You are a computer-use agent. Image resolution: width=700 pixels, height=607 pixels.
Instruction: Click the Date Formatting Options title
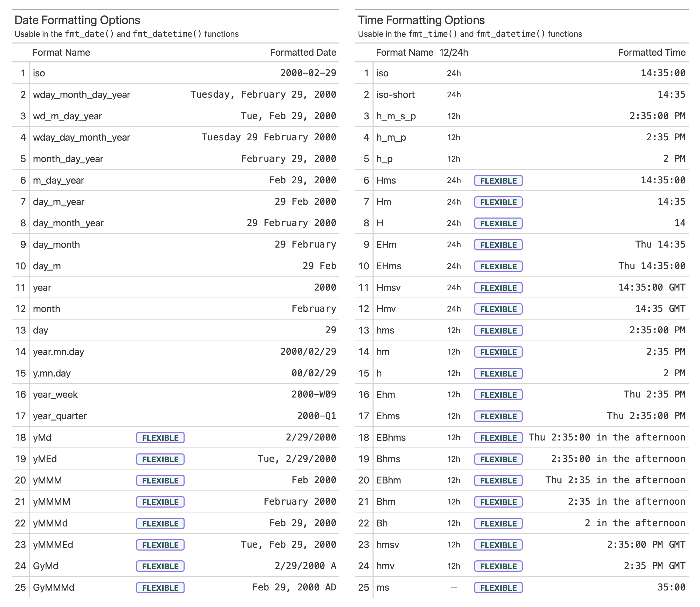click(x=78, y=20)
